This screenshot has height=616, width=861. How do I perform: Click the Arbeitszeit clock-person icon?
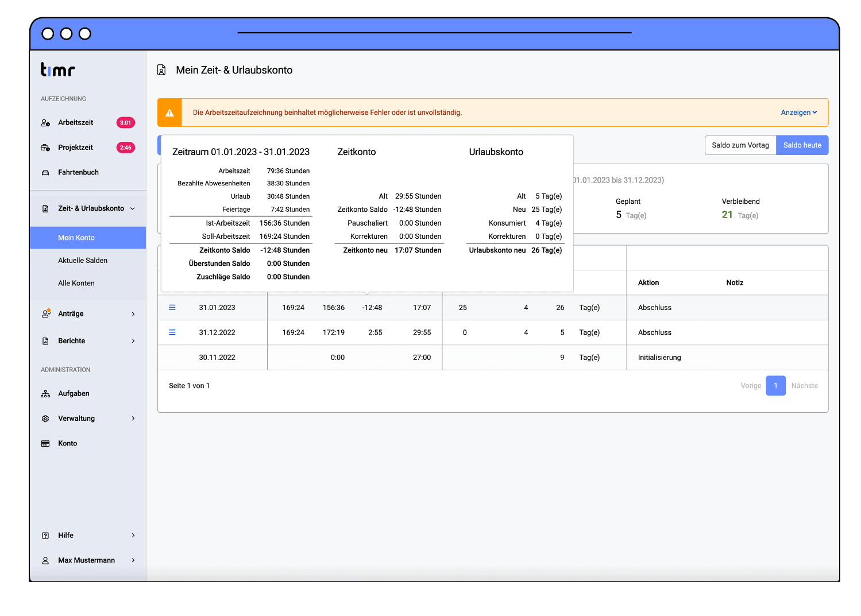(x=45, y=123)
